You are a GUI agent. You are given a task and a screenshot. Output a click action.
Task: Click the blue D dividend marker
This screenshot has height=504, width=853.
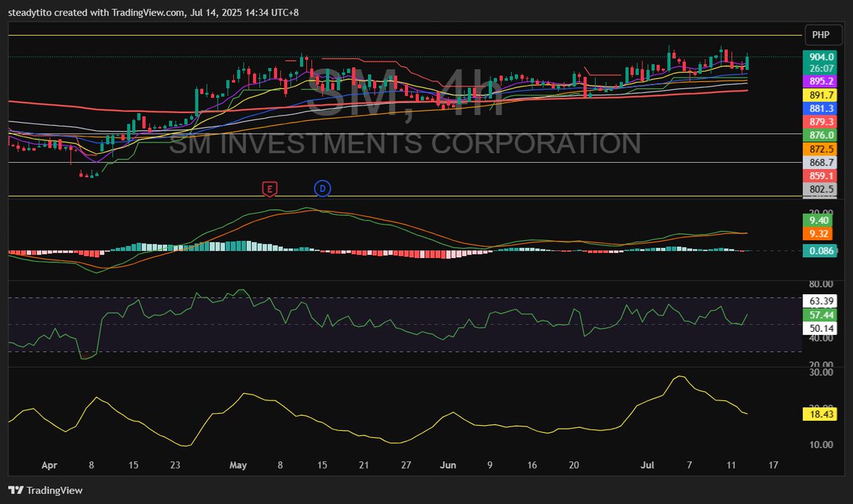[x=322, y=188]
